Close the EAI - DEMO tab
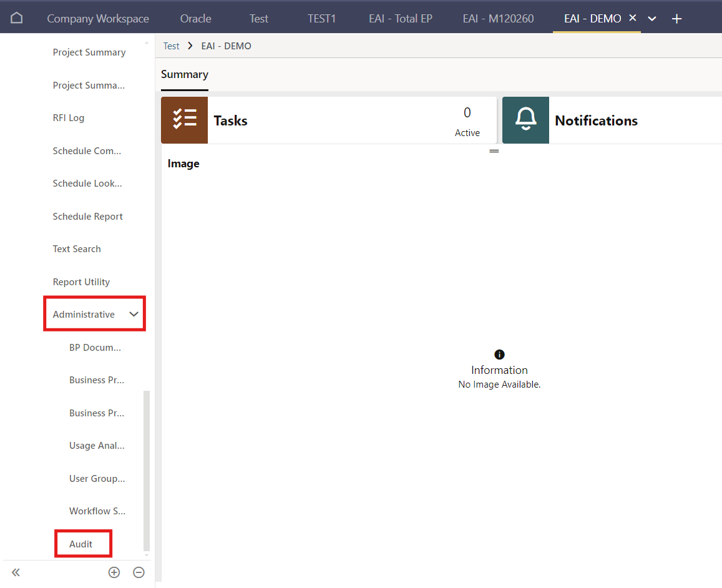 (632, 18)
